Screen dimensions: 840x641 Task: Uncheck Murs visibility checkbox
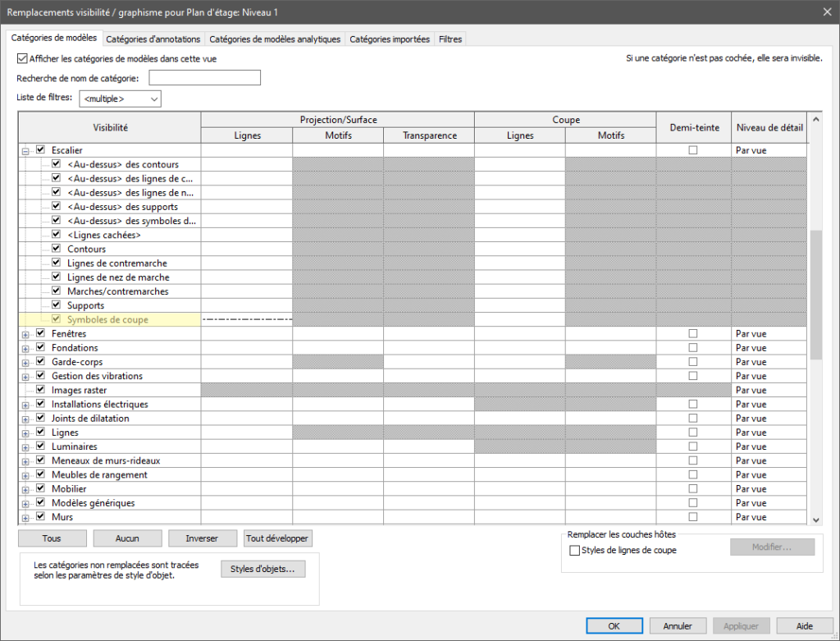[40, 517]
